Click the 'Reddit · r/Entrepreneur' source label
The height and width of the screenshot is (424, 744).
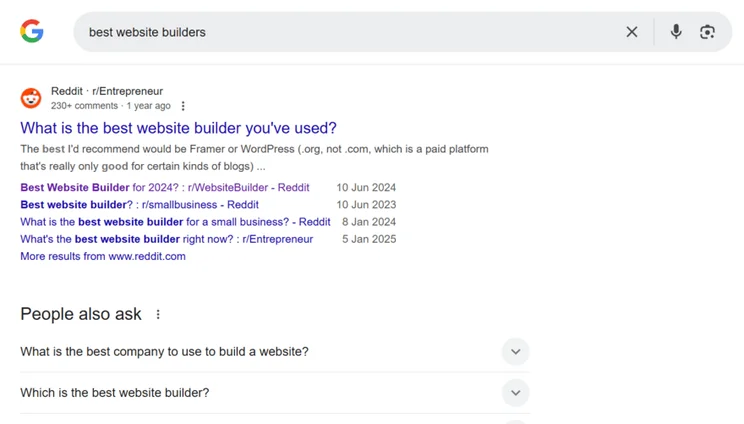[x=107, y=91]
